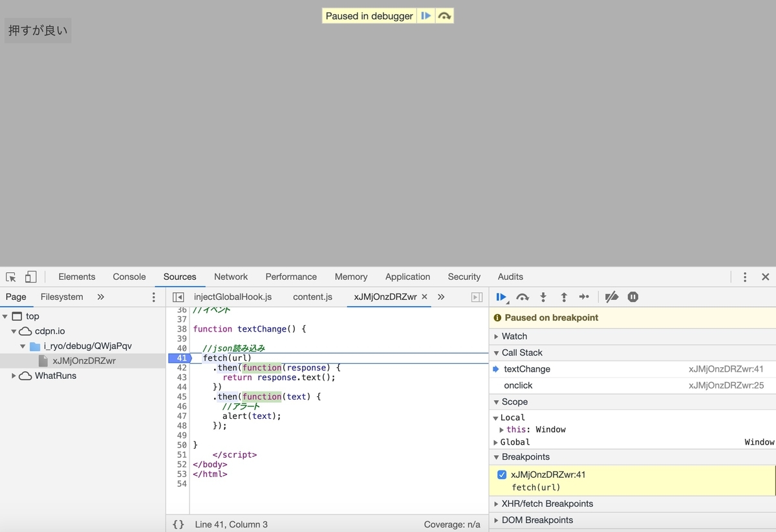The image size is (776, 532).
Task: Open the Security tab
Action: pyautogui.click(x=464, y=277)
